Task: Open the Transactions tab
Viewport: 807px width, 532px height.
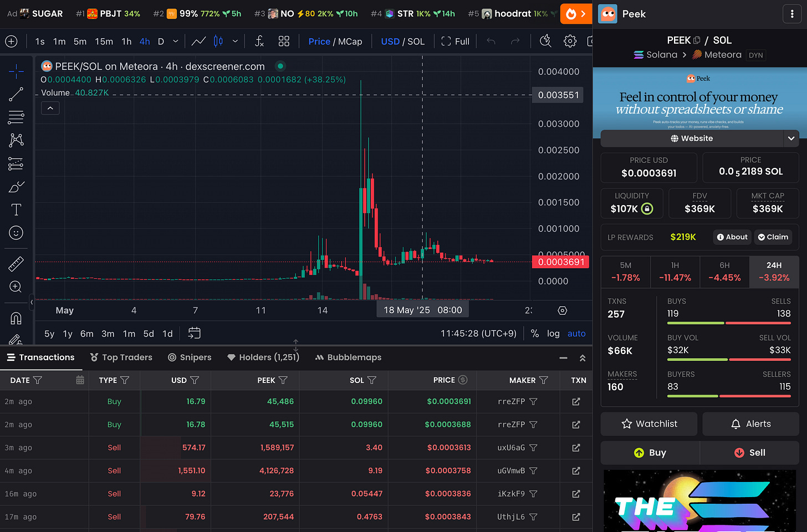Action: pos(41,357)
